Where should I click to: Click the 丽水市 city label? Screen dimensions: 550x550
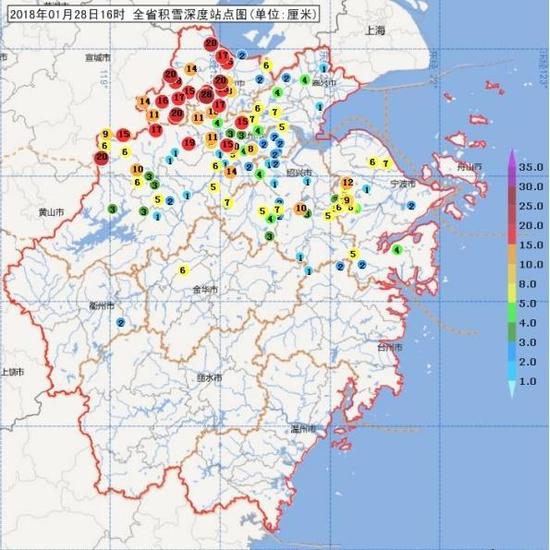pyautogui.click(x=210, y=378)
